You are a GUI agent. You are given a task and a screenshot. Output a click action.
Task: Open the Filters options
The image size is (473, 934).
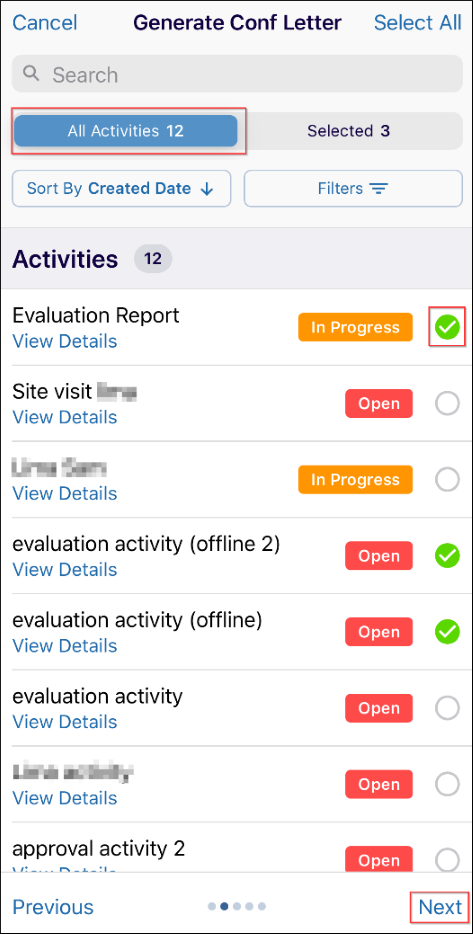(353, 189)
